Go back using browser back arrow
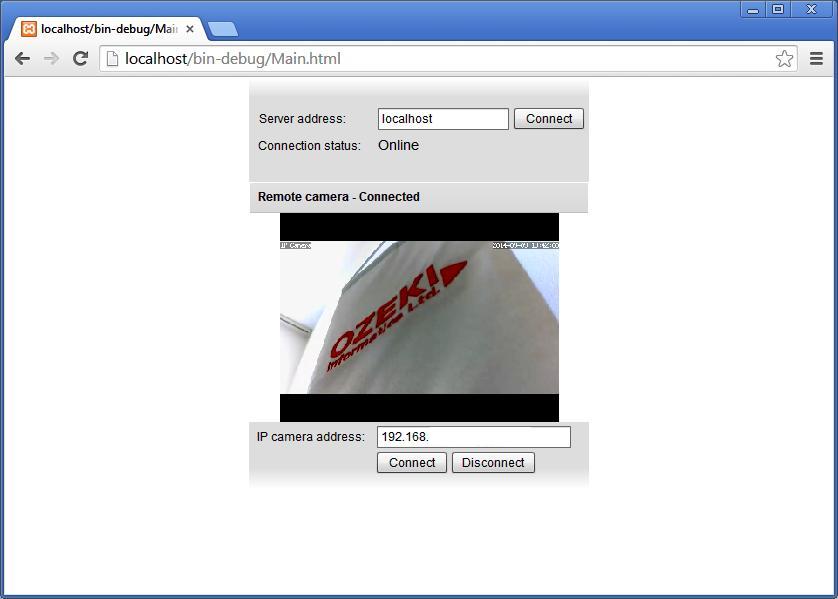Viewport: 838px width, 599px height. [22, 58]
